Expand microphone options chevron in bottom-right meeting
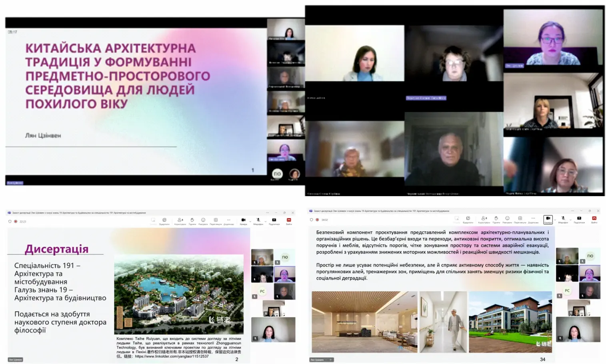 click(570, 219)
